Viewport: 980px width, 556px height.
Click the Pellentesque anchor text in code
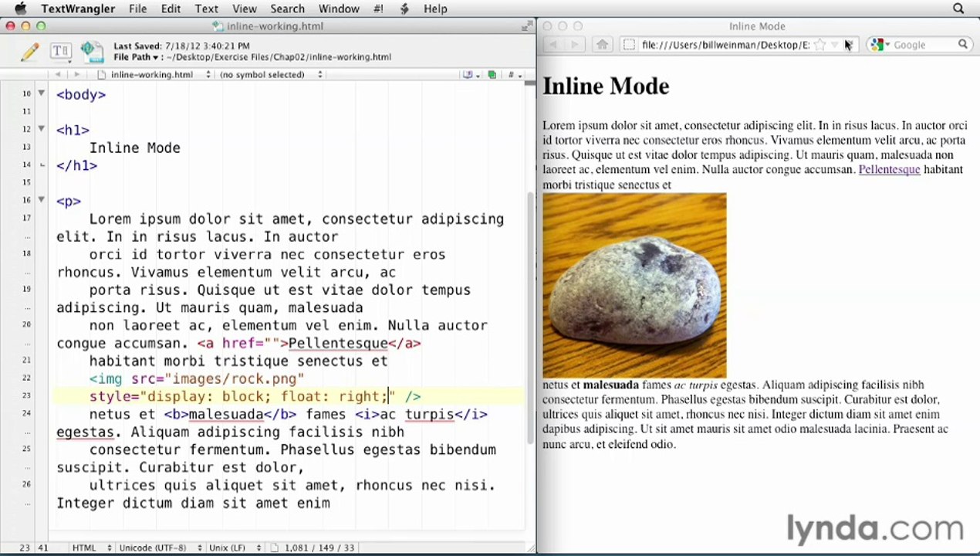click(x=338, y=343)
